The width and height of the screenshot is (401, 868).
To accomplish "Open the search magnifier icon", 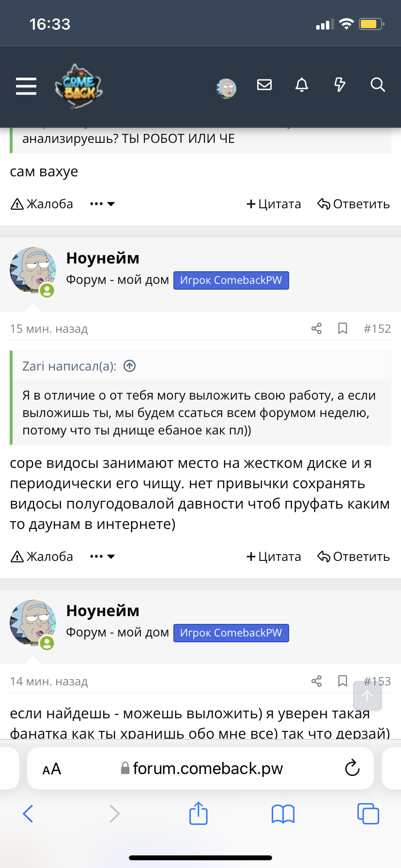I will 377,85.
